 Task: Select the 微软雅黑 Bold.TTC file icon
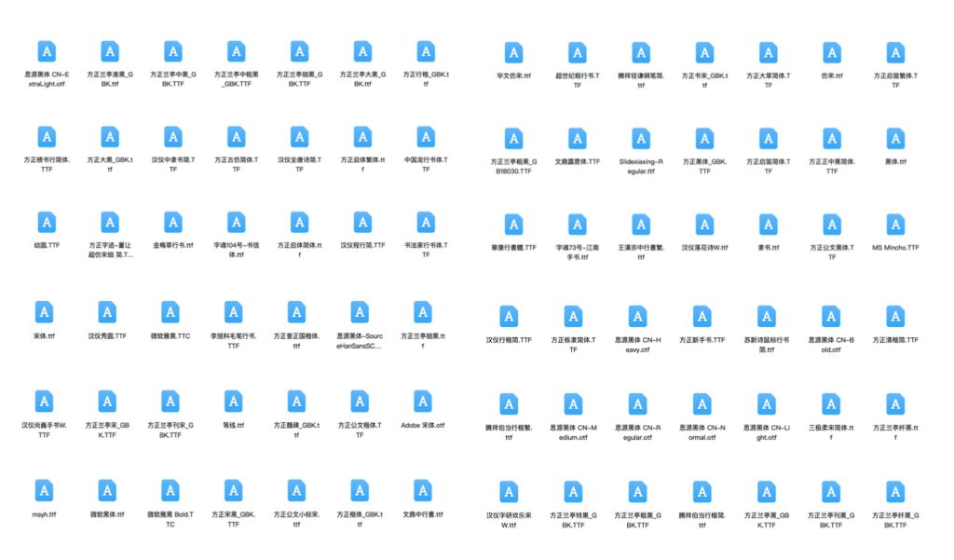pos(170,491)
